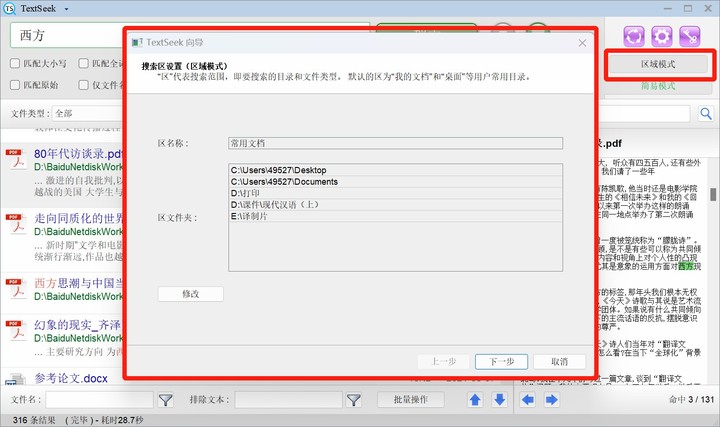
Task: Jump to previous hit with left arrow
Action: 528,400
